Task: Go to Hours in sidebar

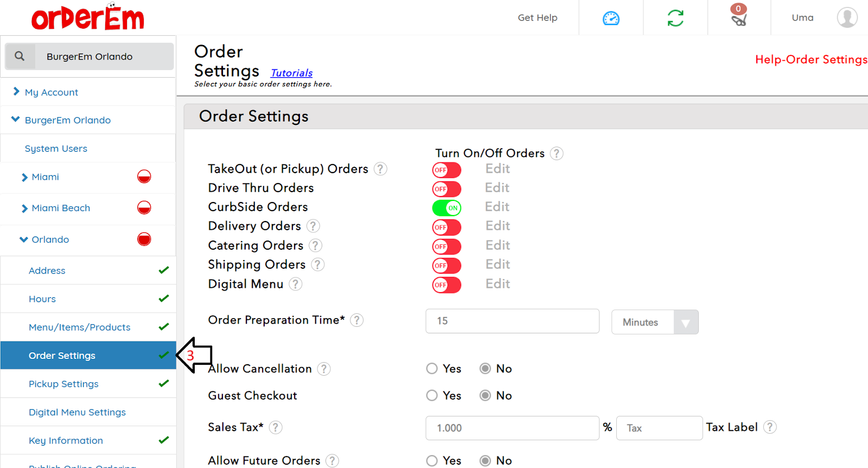Action: (x=42, y=299)
